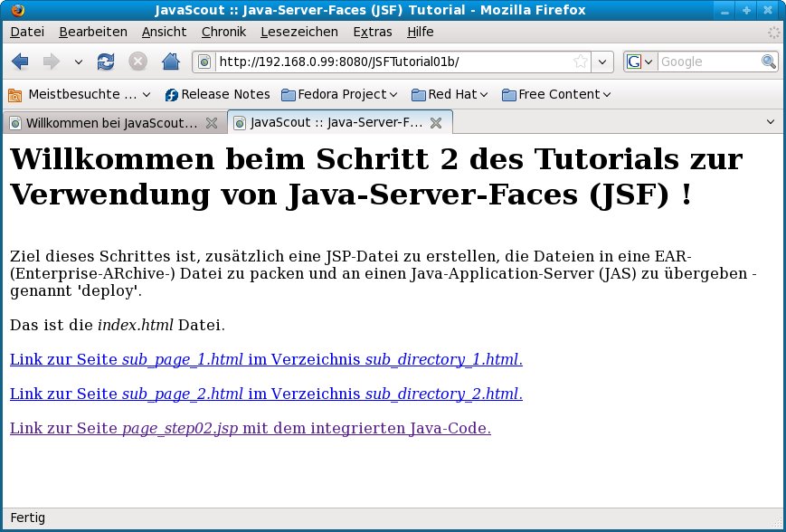
Task: Open the Chronik menu
Action: 223,32
